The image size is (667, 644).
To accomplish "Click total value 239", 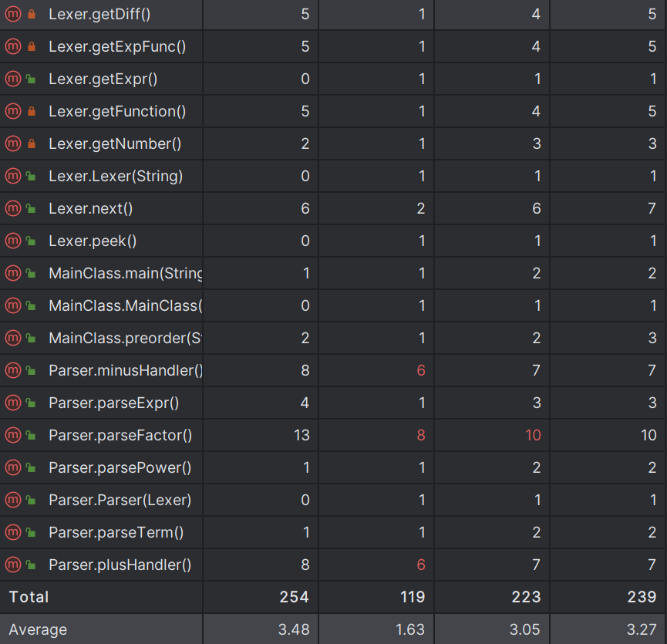I will 642,597.
